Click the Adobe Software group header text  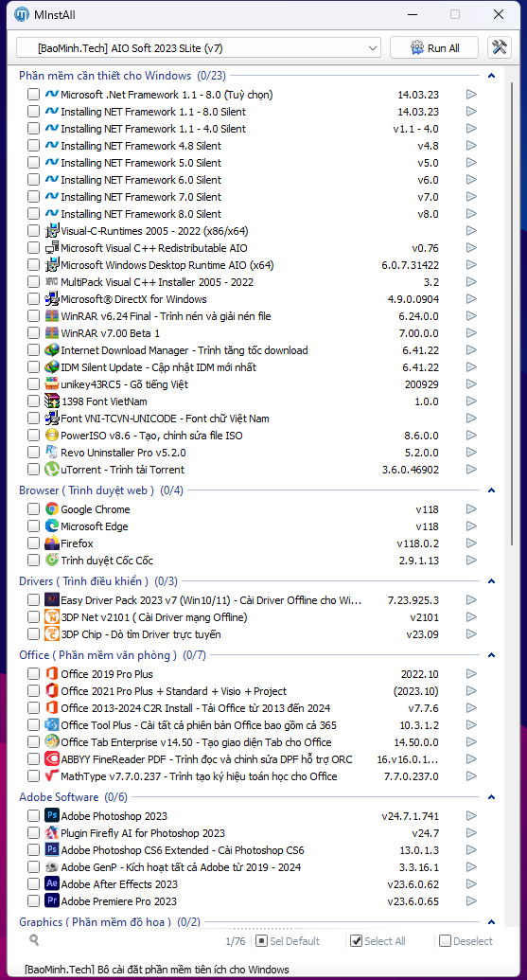coord(73,797)
